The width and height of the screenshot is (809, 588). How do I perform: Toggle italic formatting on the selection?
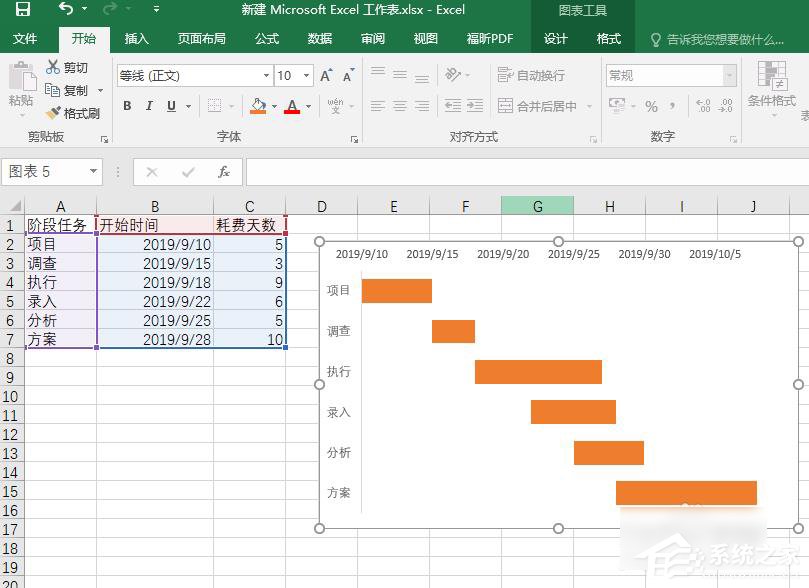point(149,104)
